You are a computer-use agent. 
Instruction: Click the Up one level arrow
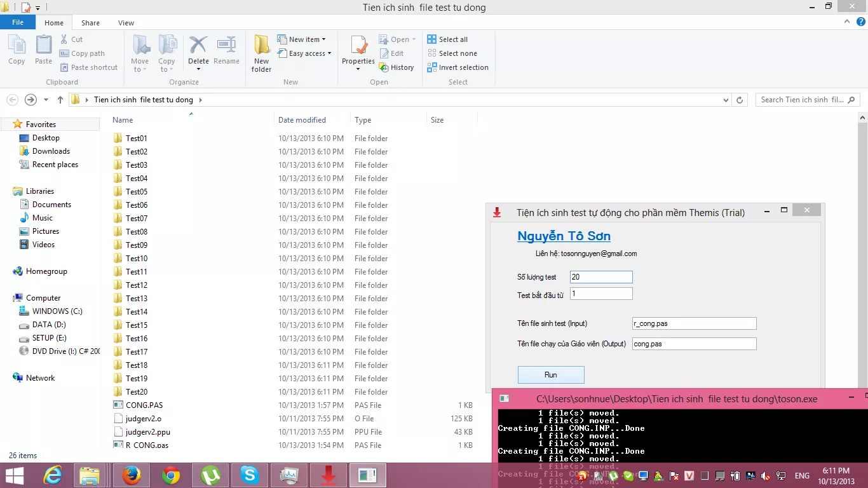tap(60, 100)
